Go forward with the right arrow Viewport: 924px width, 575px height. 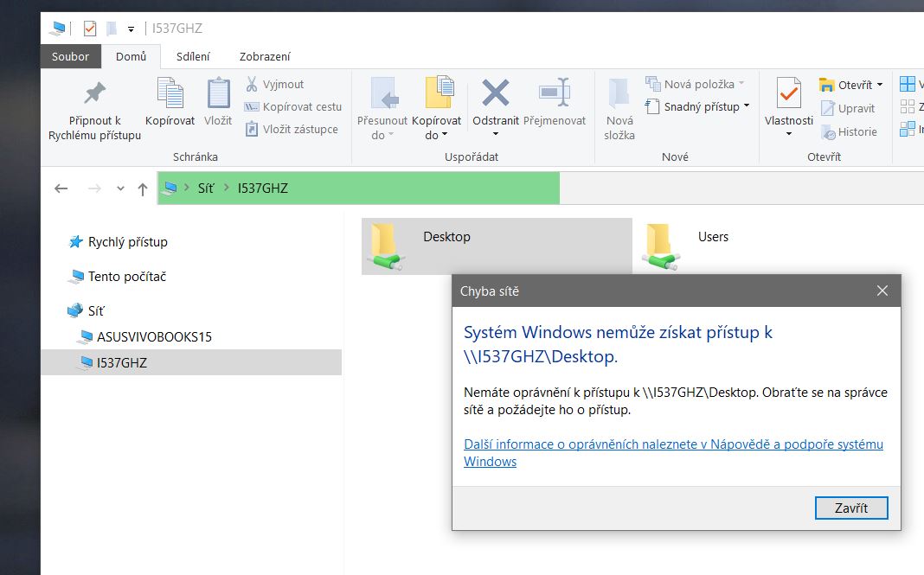pos(94,188)
